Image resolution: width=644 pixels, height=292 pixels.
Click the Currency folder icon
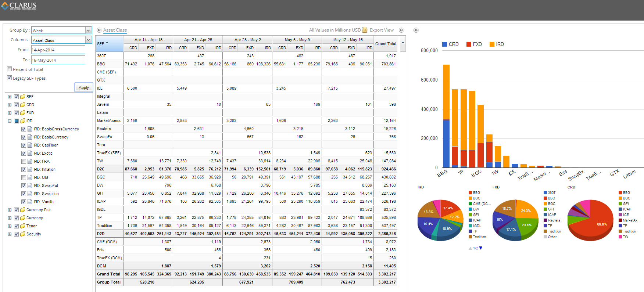click(23, 218)
